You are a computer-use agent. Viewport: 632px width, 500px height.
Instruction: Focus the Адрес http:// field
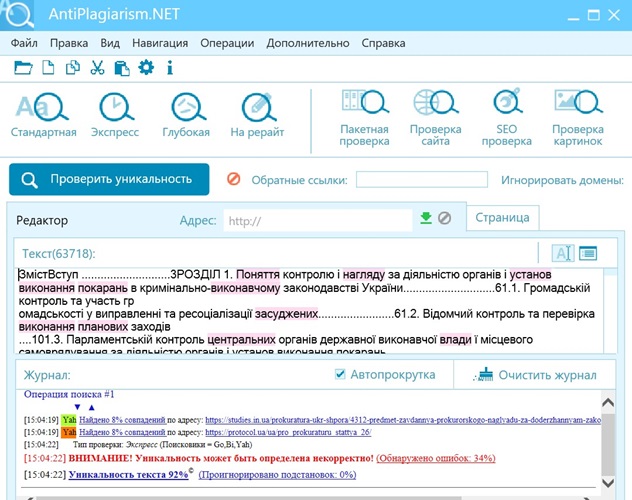click(x=318, y=220)
